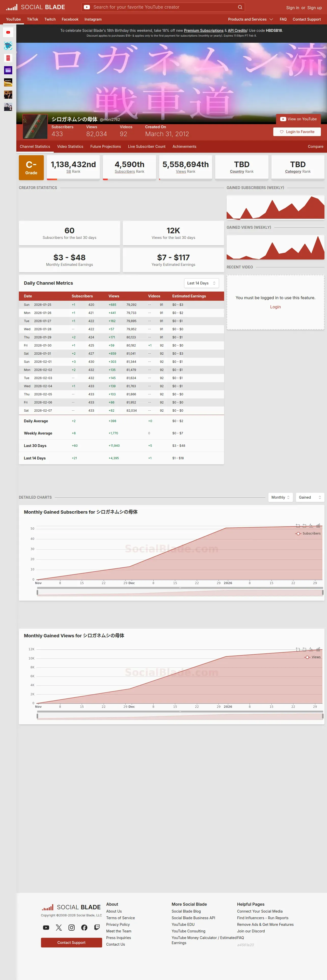Viewport: 327px width, 980px height.
Task: Open the Join our Discord footer link
Action: tap(251, 931)
